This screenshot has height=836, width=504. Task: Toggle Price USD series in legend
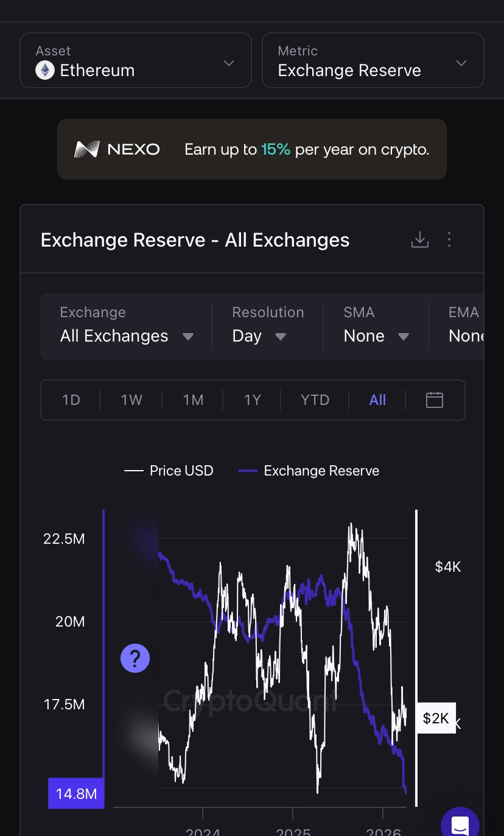tap(169, 471)
